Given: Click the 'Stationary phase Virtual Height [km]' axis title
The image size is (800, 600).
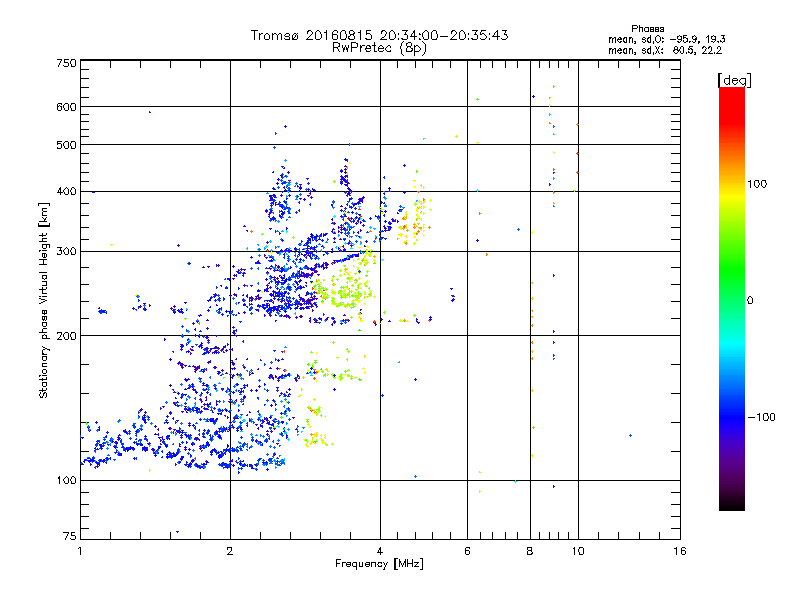Looking at the screenshot, I should pos(43,301).
